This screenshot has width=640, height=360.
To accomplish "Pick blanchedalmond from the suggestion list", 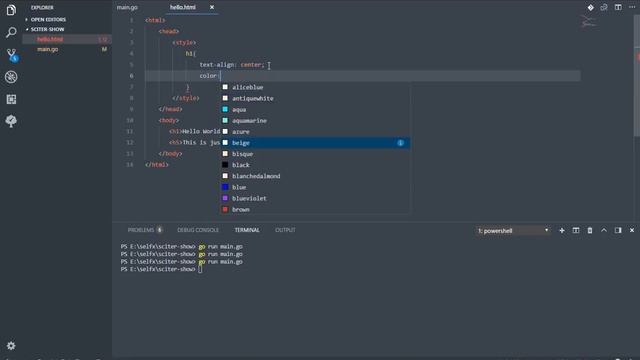I will coord(315,176).
